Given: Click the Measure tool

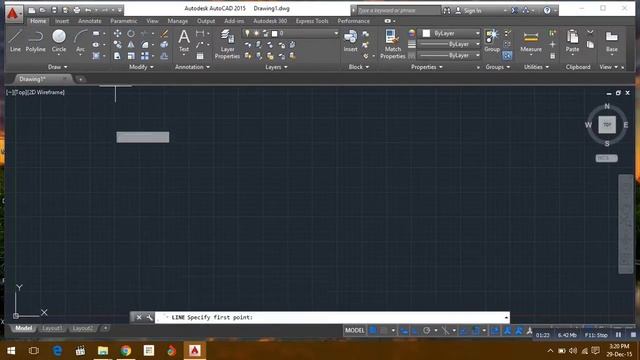Looking at the screenshot, I should [x=531, y=41].
